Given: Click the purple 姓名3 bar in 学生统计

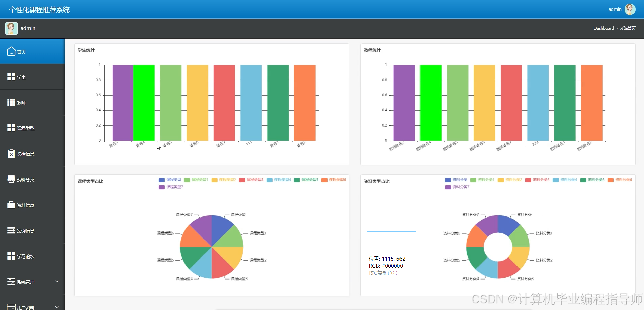Looking at the screenshot, I should coord(122,103).
